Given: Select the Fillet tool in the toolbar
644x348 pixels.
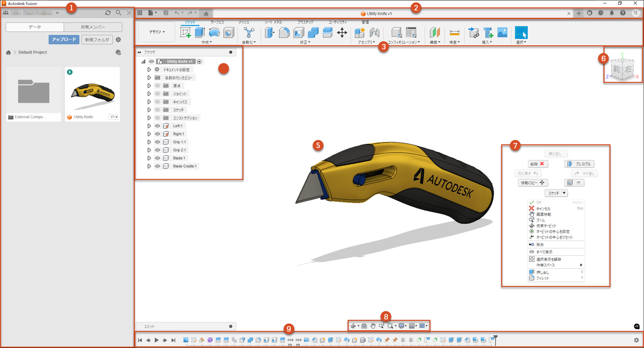Looking at the screenshot, I should [284, 33].
